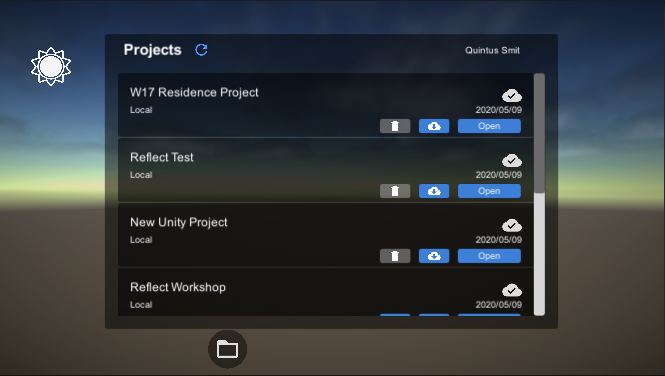This screenshot has height=376, width=665.
Task: Delete New Unity Project local data
Action: point(395,256)
